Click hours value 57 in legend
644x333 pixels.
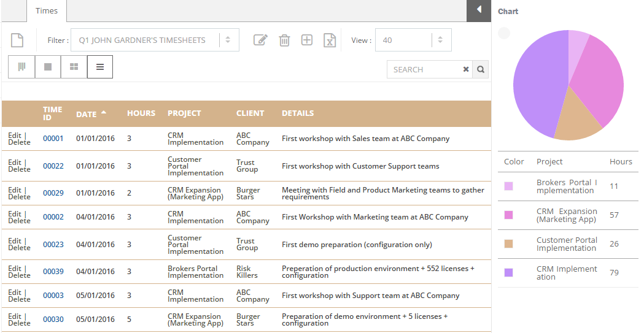[x=614, y=215]
